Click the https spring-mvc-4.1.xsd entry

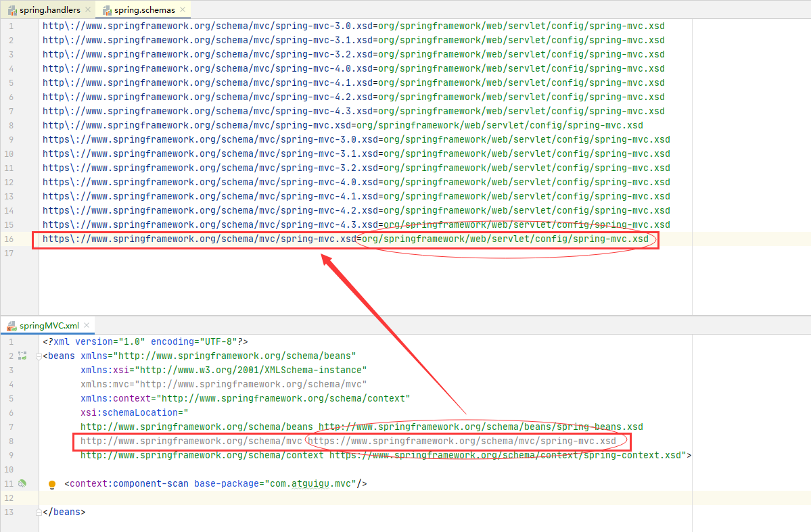click(x=356, y=197)
